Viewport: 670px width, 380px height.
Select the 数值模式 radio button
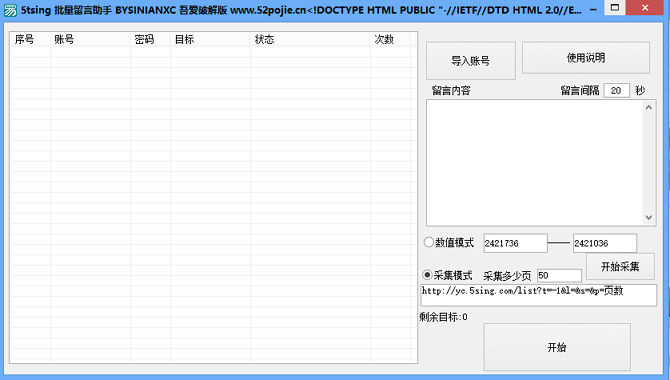(x=429, y=242)
